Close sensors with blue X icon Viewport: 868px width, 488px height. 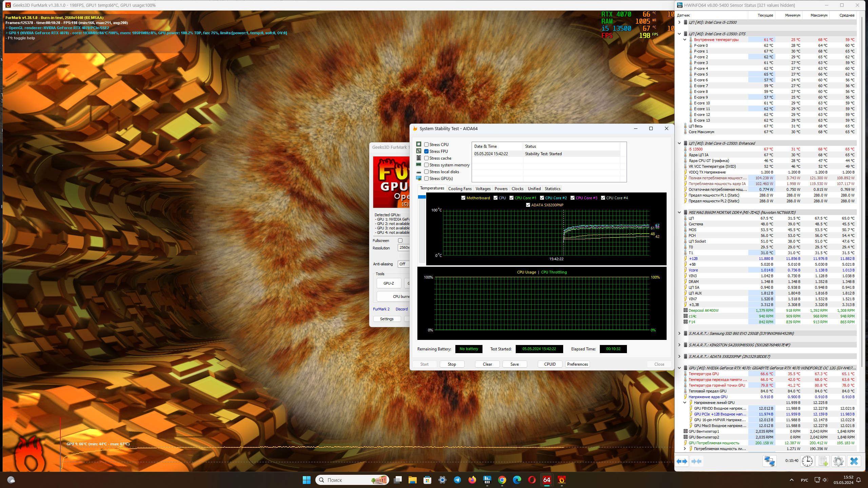point(854,461)
